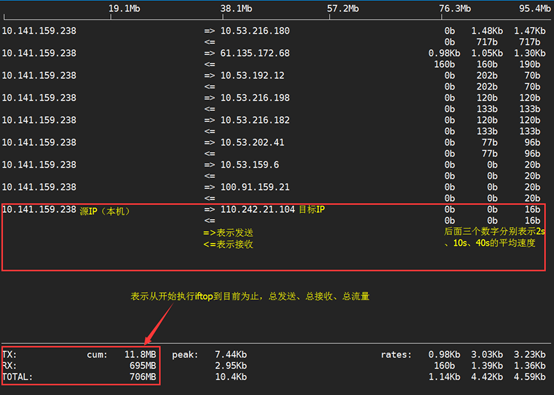The height and width of the screenshot is (395, 554).
Task: Select peak TX value 7.44Kb
Action: pos(231,354)
